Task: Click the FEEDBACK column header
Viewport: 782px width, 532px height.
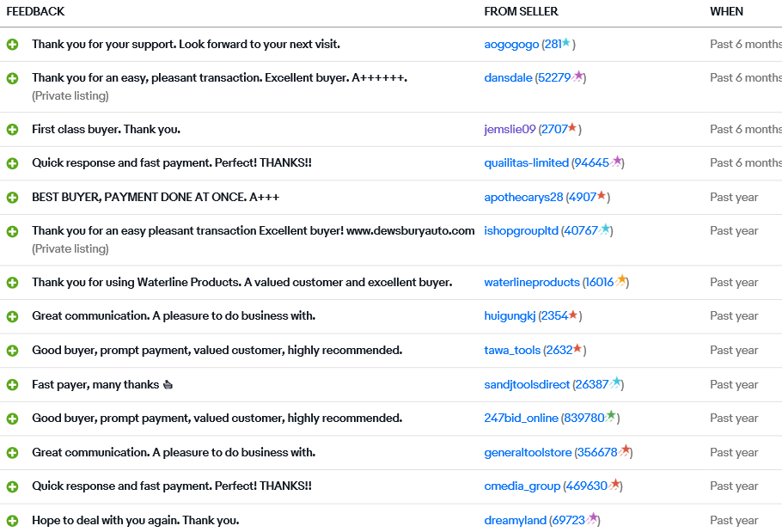Action: pyautogui.click(x=35, y=11)
